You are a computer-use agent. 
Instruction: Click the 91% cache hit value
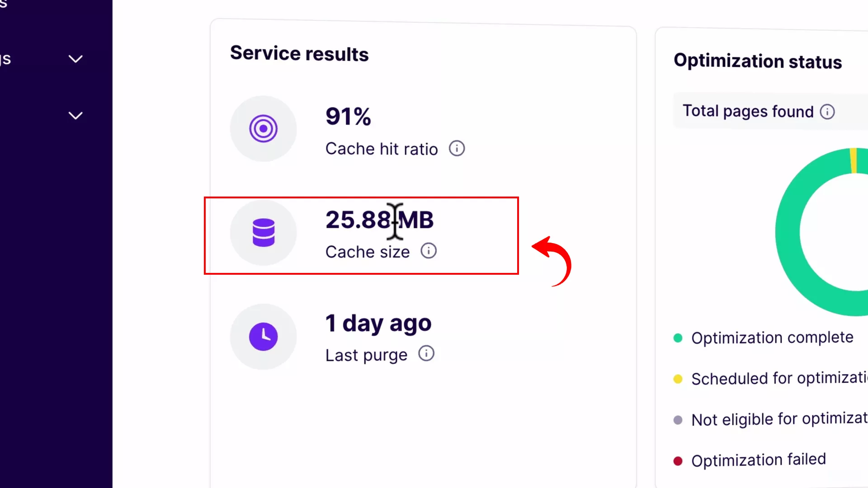click(x=348, y=117)
